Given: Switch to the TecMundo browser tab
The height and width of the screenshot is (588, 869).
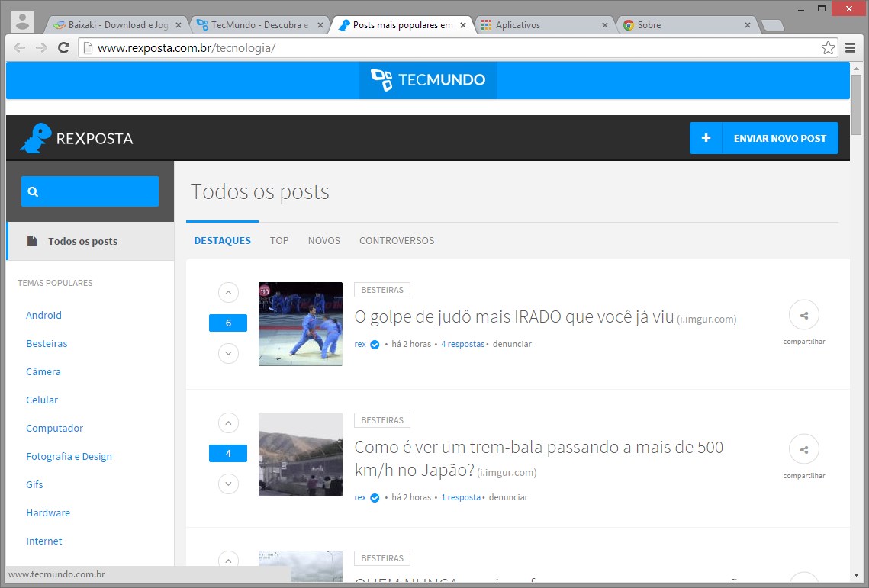Looking at the screenshot, I should click(259, 25).
